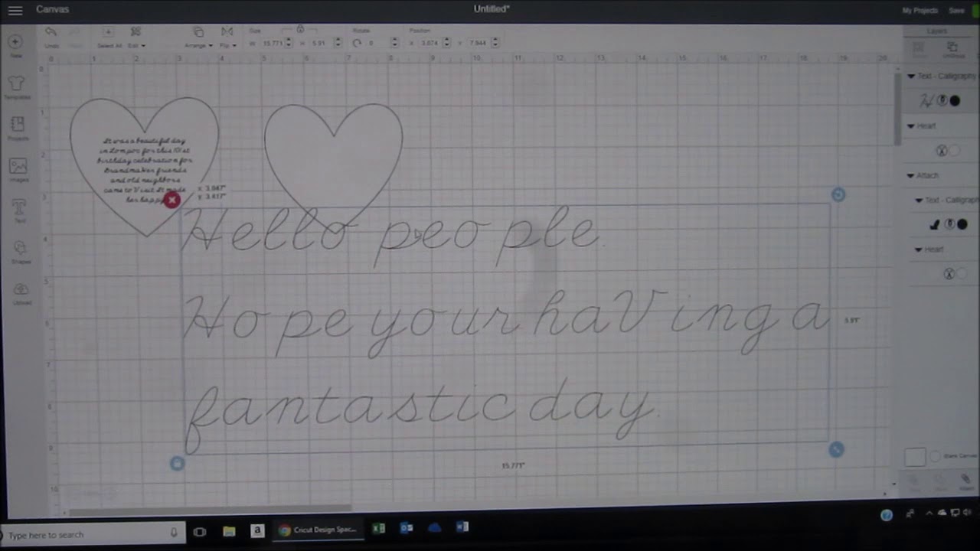Rotate the selection using the rotate icon
The width and height of the screenshot is (980, 551).
point(357,43)
